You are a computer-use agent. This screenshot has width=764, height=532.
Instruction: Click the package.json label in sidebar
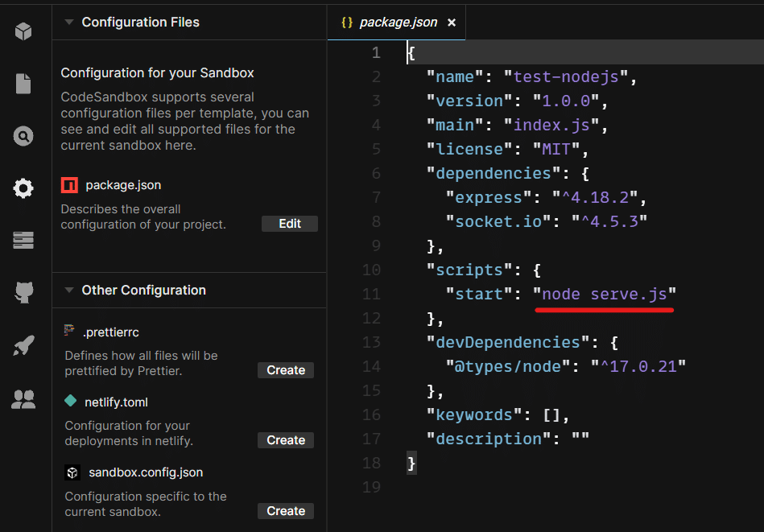[123, 185]
